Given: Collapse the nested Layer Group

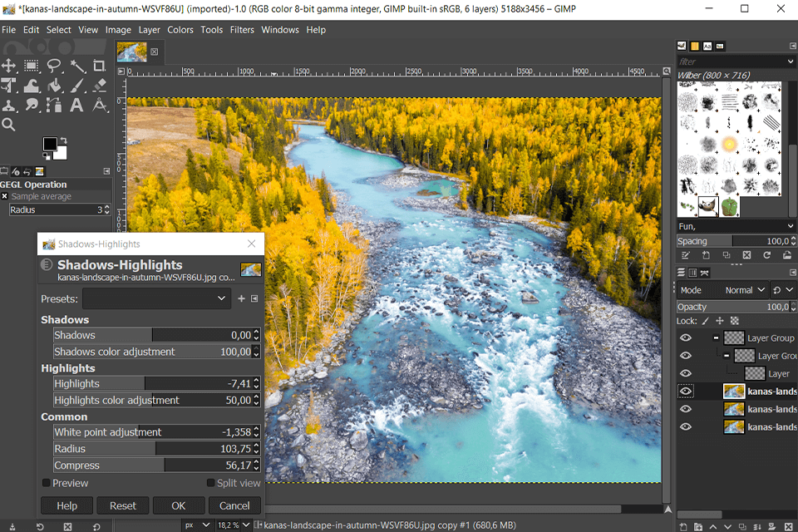Looking at the screenshot, I should pos(727,355).
